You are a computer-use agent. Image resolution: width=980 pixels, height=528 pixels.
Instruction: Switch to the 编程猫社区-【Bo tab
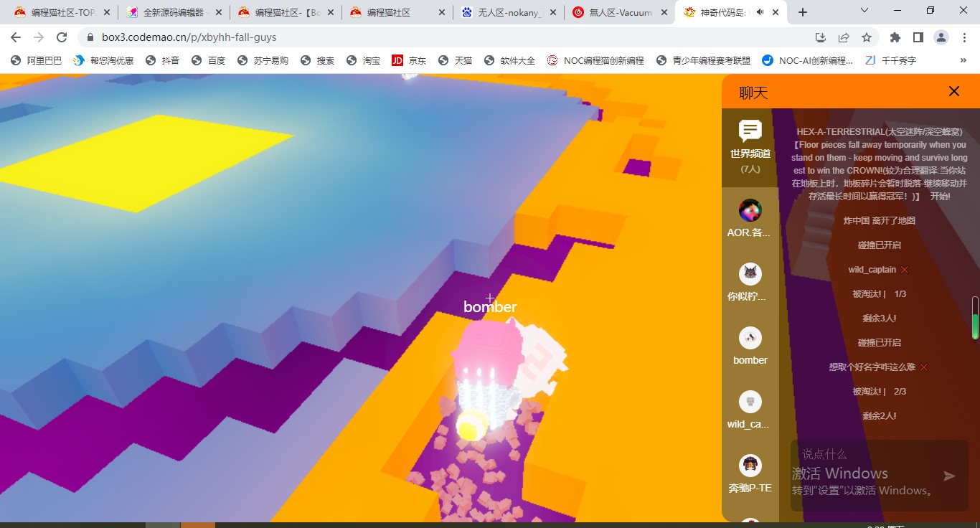pyautogui.click(x=286, y=12)
